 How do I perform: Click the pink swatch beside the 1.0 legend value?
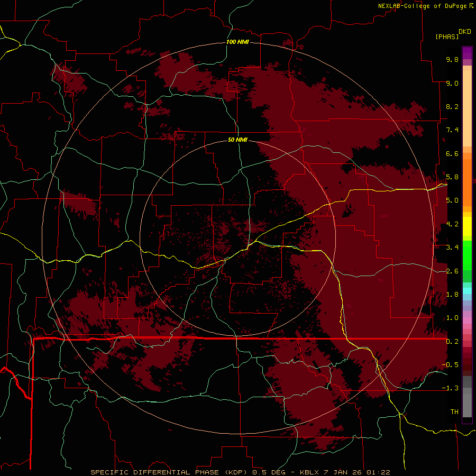point(467,321)
